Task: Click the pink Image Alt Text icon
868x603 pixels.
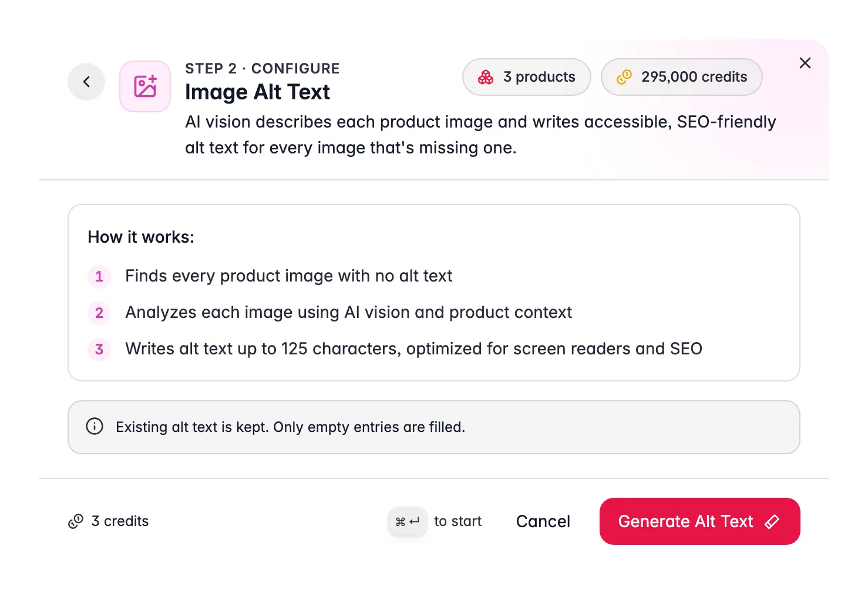Action: (x=145, y=86)
